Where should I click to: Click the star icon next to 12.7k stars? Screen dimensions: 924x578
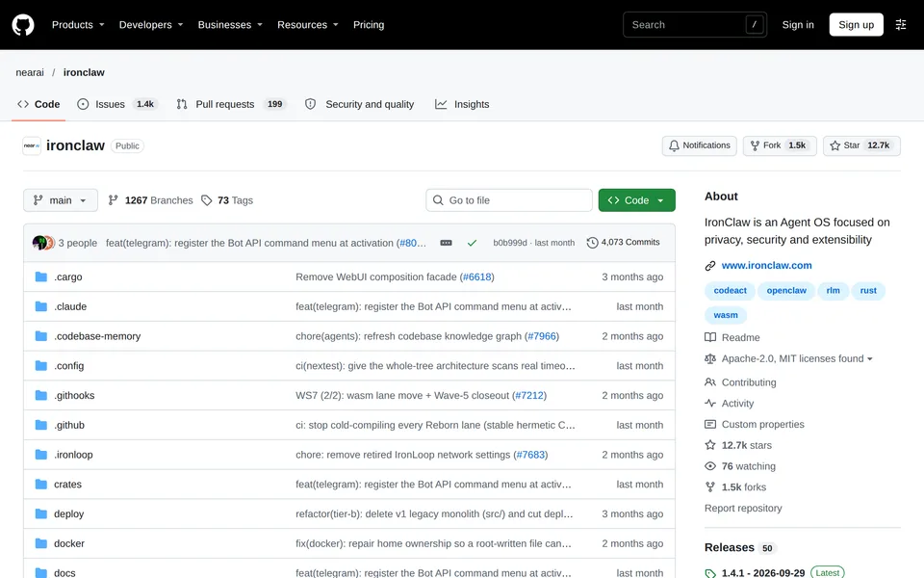pyautogui.click(x=710, y=445)
